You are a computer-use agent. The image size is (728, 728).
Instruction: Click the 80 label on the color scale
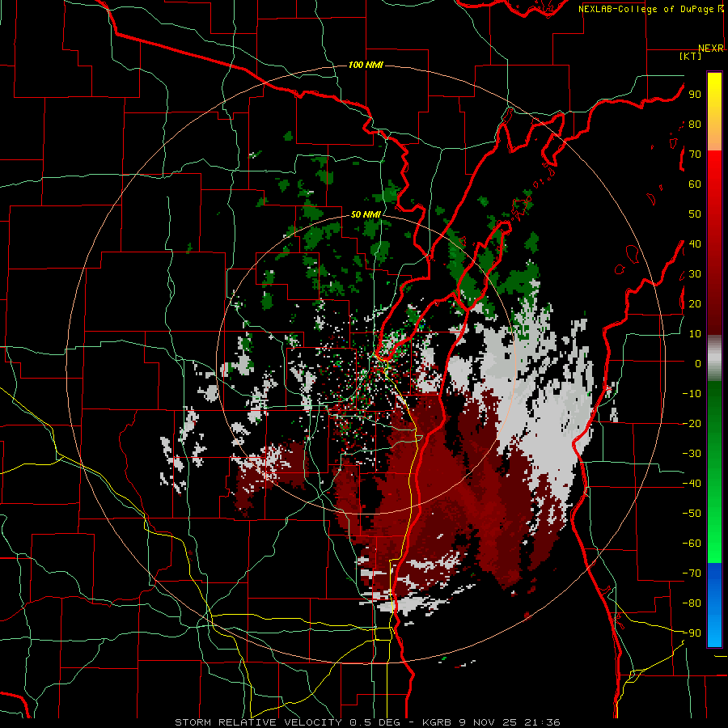tap(695, 125)
